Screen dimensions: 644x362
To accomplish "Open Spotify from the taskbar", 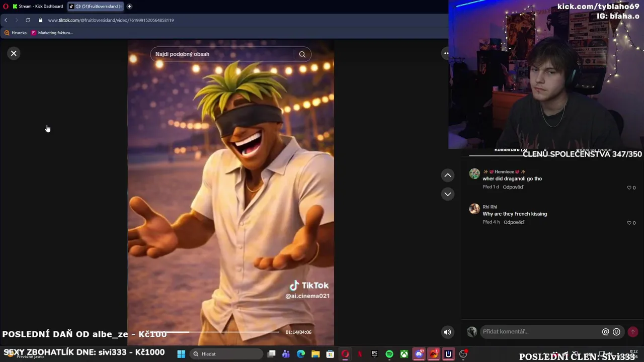I will (x=389, y=354).
